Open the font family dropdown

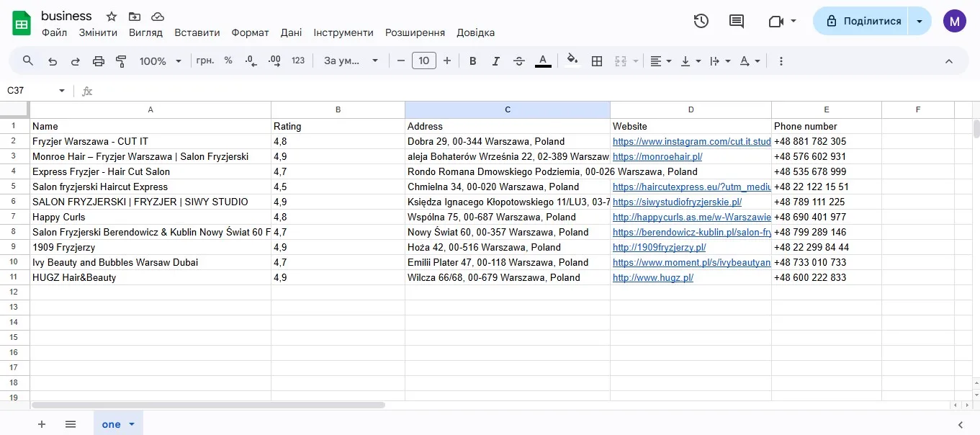(x=351, y=61)
